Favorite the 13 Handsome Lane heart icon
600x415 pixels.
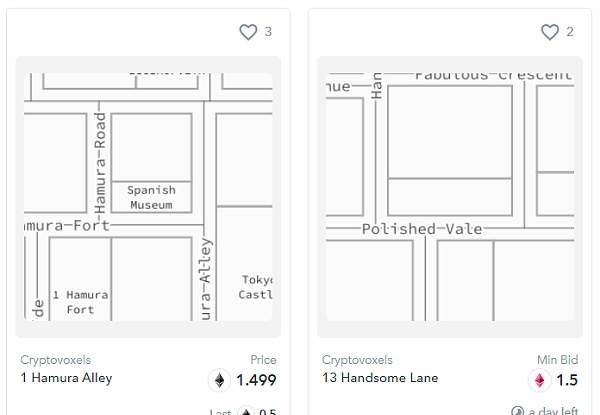click(550, 32)
